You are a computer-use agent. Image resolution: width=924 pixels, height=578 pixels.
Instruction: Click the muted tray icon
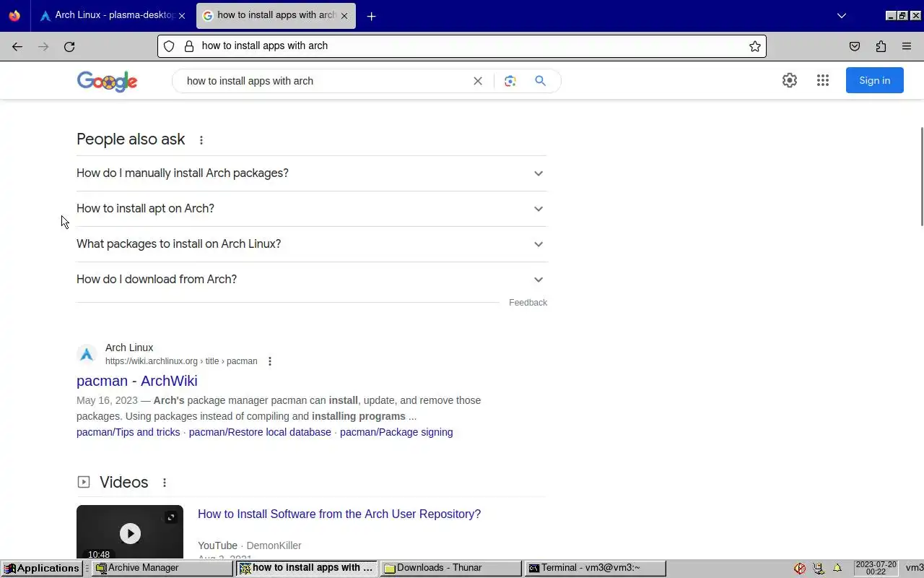[800, 568]
